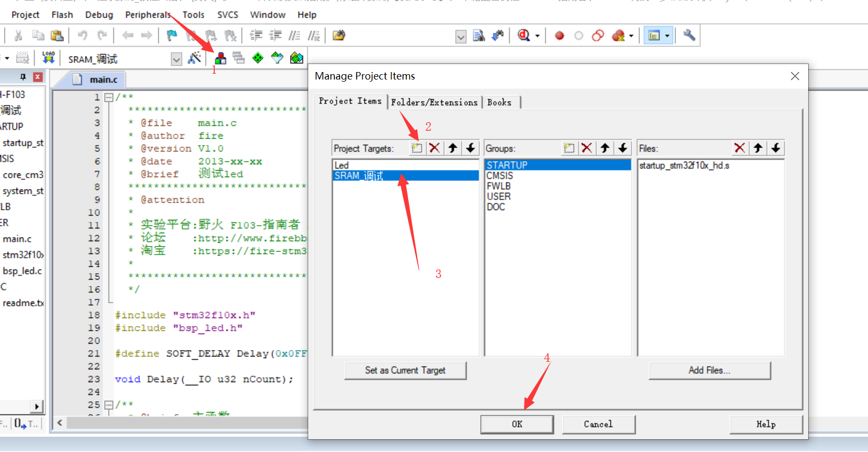Click the Find document search icon
Image resolution: width=868 pixels, height=452 pixels.
pyautogui.click(x=479, y=36)
